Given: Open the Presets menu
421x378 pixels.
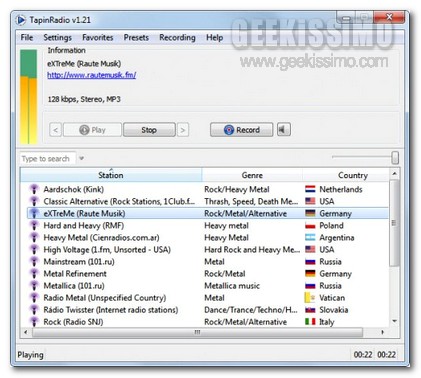Looking at the screenshot, I should pos(136,38).
